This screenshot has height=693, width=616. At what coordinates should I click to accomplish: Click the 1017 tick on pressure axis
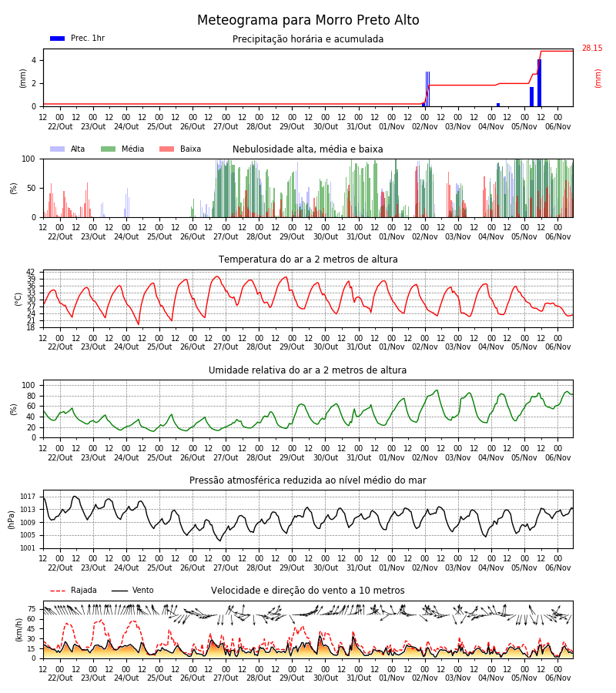28,497
